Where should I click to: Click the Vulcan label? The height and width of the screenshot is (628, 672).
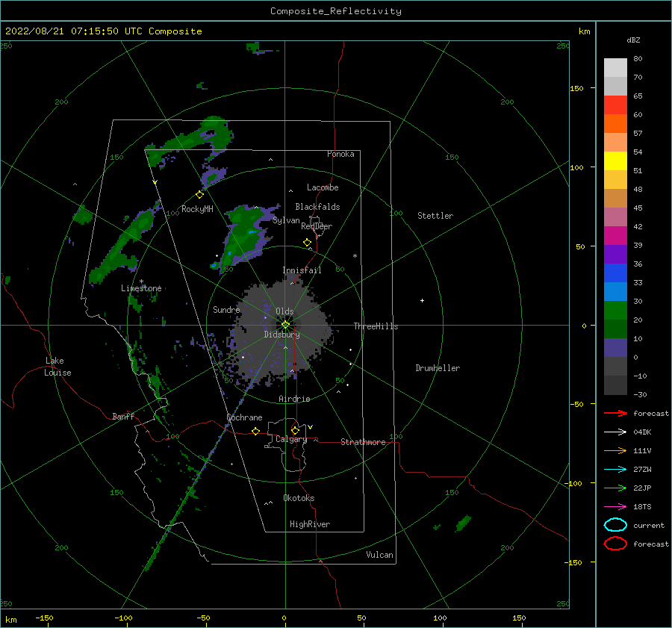pos(380,555)
